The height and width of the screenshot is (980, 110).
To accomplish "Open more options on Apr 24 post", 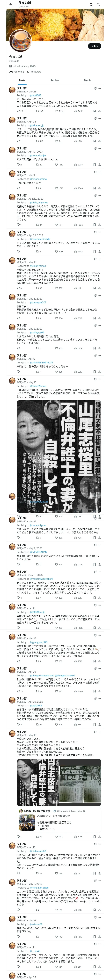I will click(x=99, y=118).
